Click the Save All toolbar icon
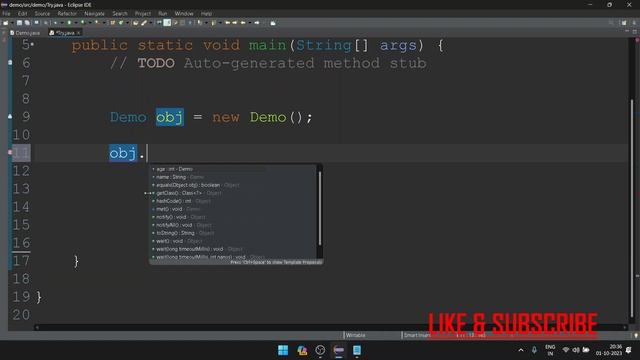The height and width of the screenshot is (360, 640). tap(27, 23)
